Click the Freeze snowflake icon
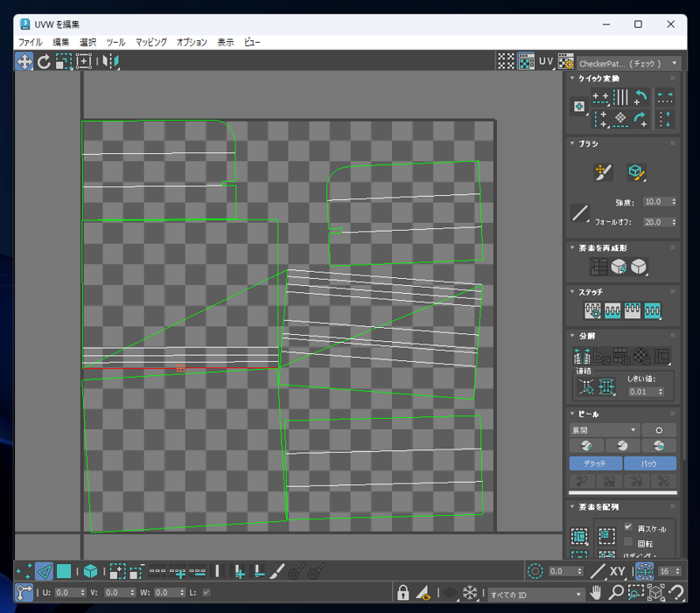Image resolution: width=700 pixels, height=613 pixels. (x=470, y=593)
